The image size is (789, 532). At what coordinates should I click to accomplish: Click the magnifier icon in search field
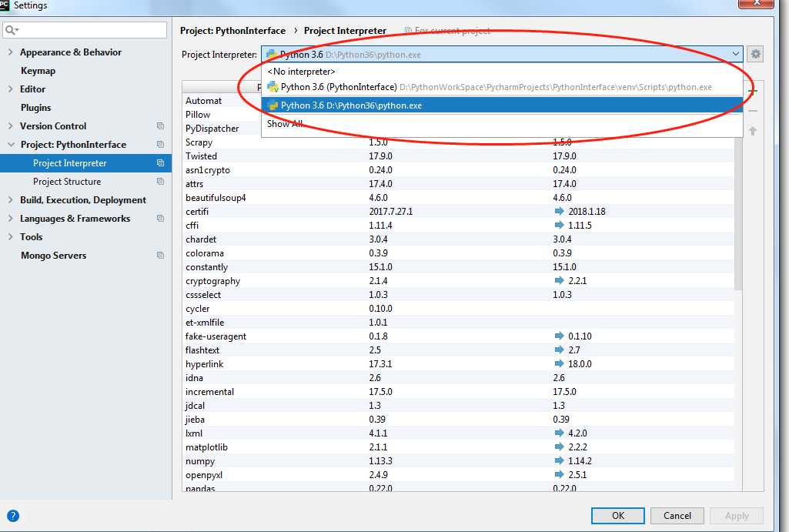pos(11,30)
